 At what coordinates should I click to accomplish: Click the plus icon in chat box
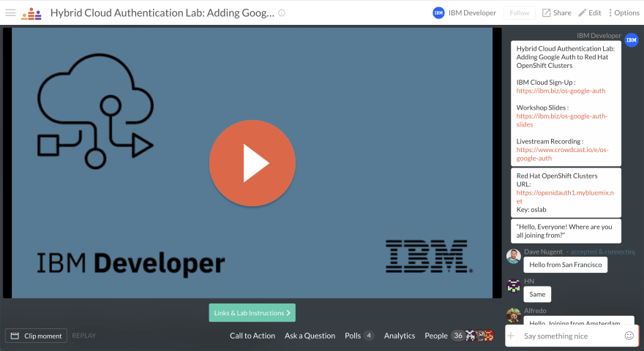[511, 336]
